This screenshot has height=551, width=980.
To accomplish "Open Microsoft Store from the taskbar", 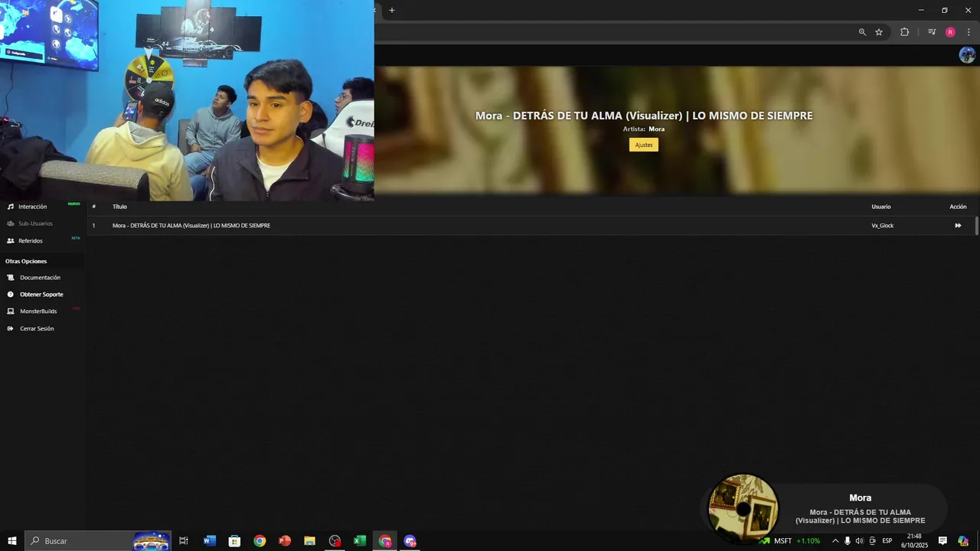I will pyautogui.click(x=235, y=541).
